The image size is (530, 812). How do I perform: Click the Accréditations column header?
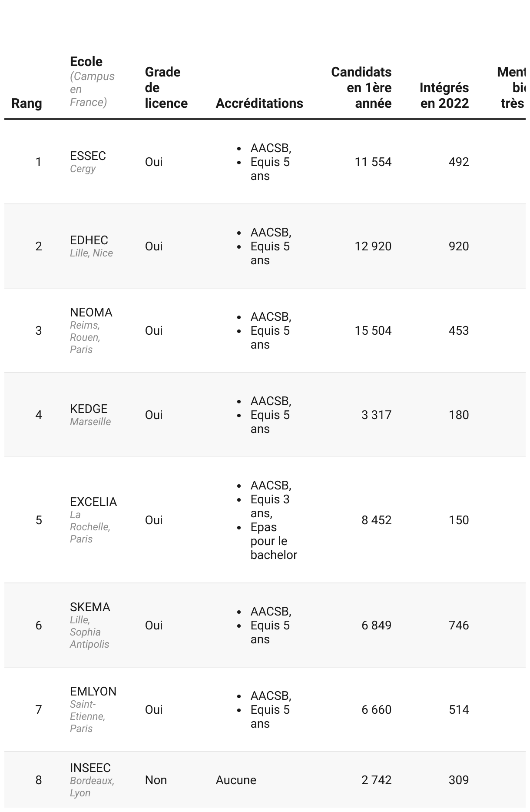(x=259, y=103)
